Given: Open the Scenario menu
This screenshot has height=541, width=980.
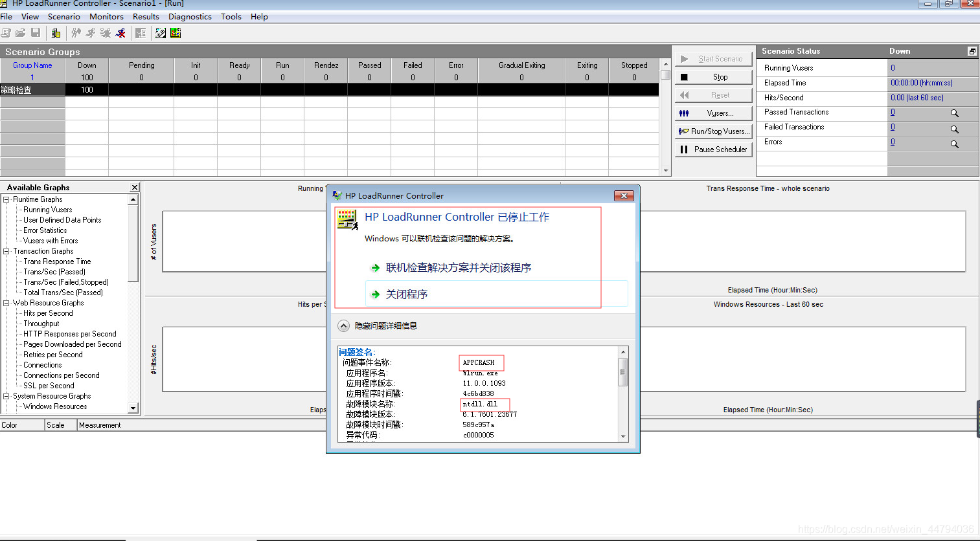Looking at the screenshot, I should 64,17.
